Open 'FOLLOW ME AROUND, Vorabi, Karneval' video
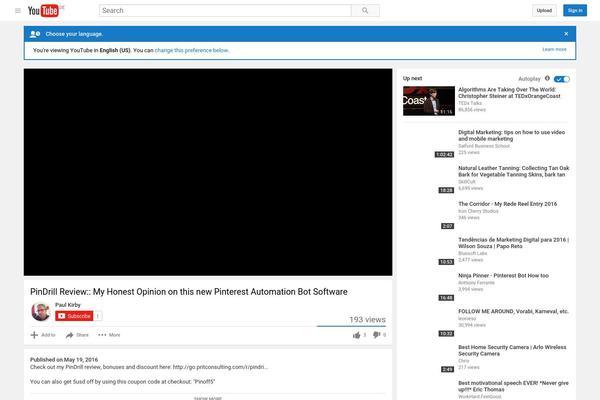600x400 pixels. point(513,311)
